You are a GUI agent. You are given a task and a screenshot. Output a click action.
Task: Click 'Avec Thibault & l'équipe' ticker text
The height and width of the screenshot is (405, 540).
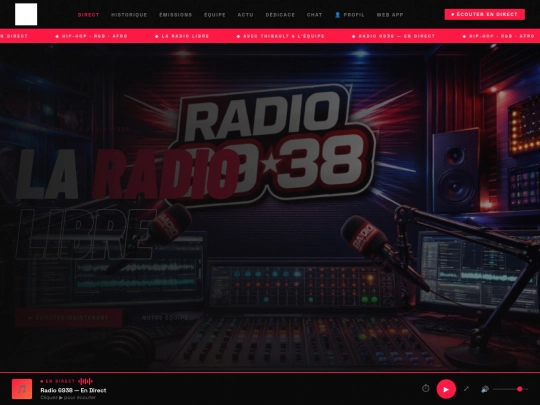[284, 36]
